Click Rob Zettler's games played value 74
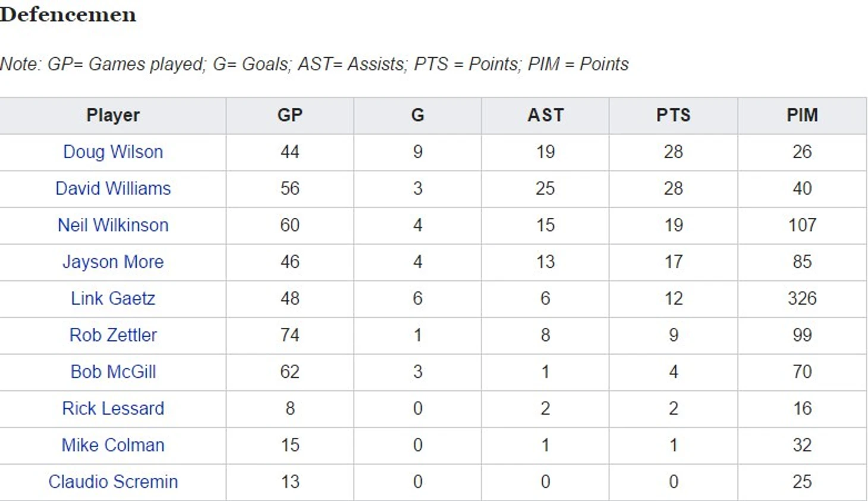 pyautogui.click(x=290, y=335)
